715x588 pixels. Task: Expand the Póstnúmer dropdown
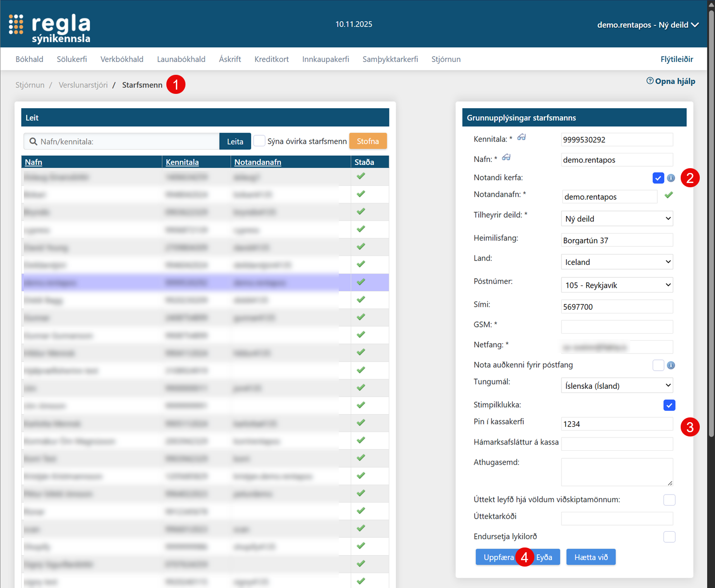point(617,285)
